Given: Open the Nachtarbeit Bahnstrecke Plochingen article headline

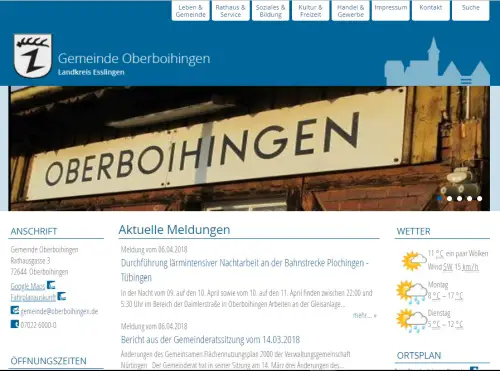Looking at the screenshot, I should (x=245, y=270).
